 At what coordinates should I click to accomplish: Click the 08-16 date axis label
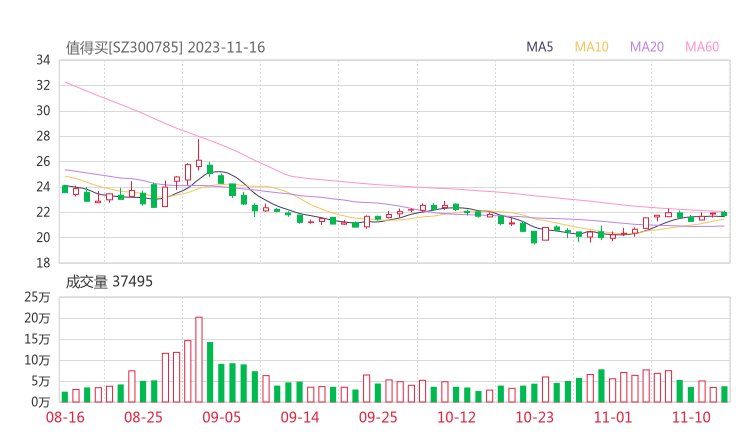pyautogui.click(x=65, y=417)
